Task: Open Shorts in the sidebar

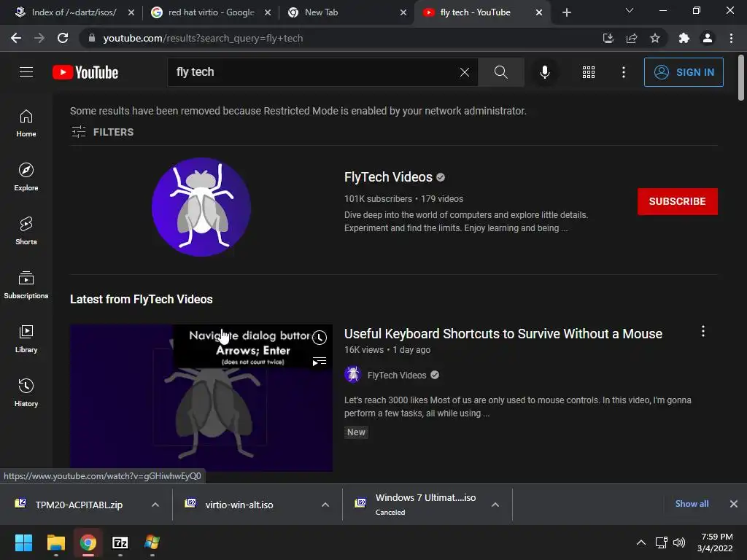Action: (x=26, y=231)
